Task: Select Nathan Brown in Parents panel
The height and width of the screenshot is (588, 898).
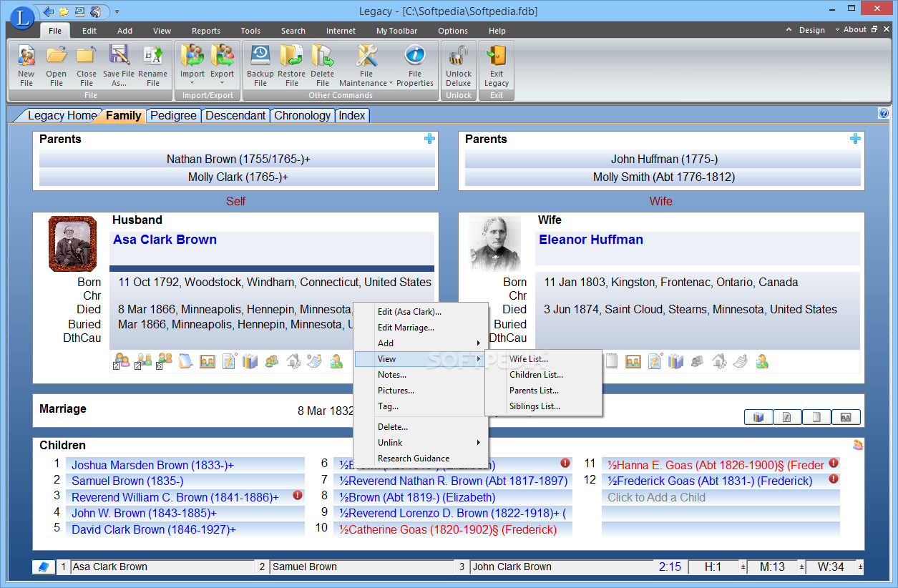Action: (238, 159)
